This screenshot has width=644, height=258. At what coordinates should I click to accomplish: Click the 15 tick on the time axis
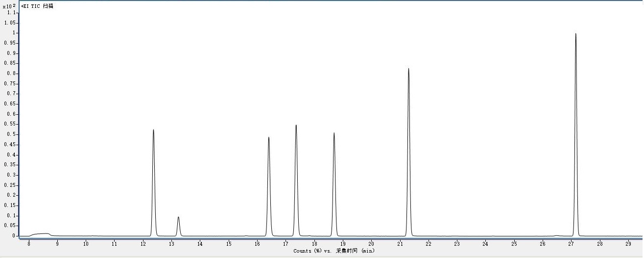[229, 243]
